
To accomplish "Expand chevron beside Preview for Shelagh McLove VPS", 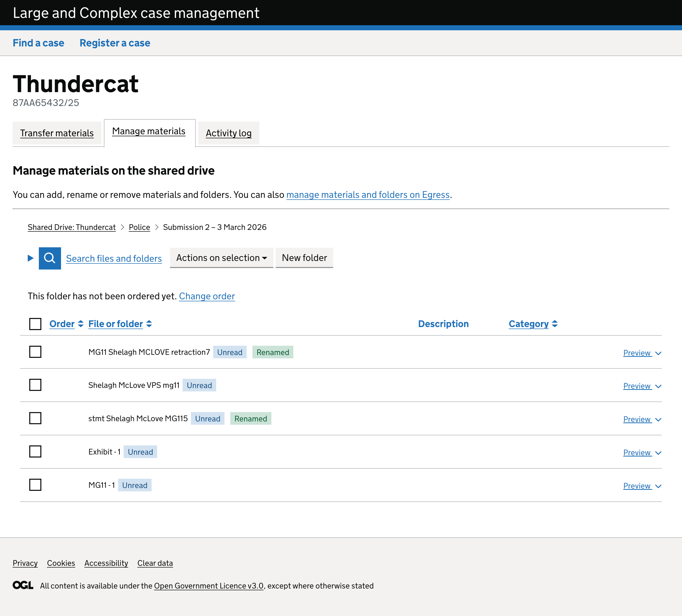I will tap(658, 387).
